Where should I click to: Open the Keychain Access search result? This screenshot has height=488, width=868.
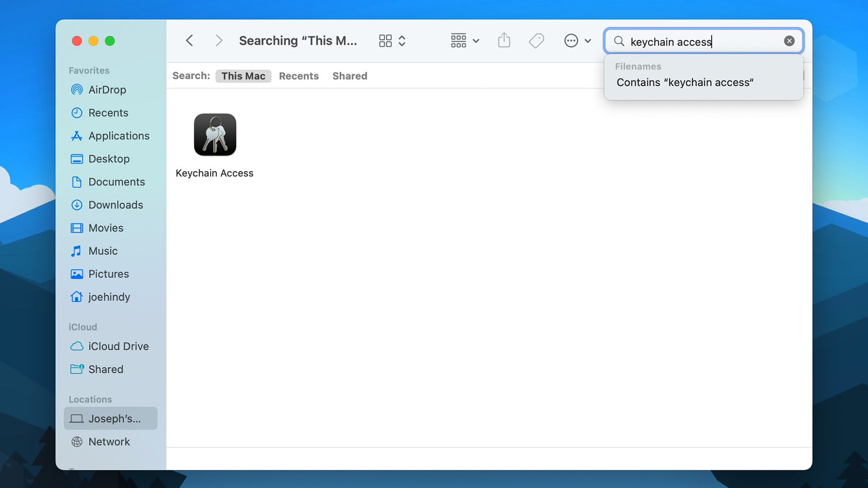[x=215, y=134]
